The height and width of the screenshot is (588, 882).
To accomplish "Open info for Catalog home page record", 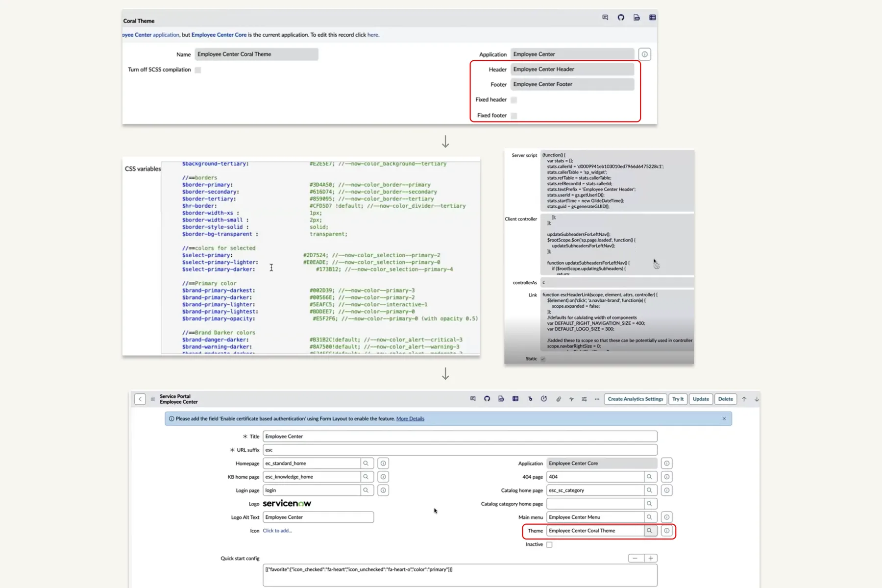I will (666, 490).
